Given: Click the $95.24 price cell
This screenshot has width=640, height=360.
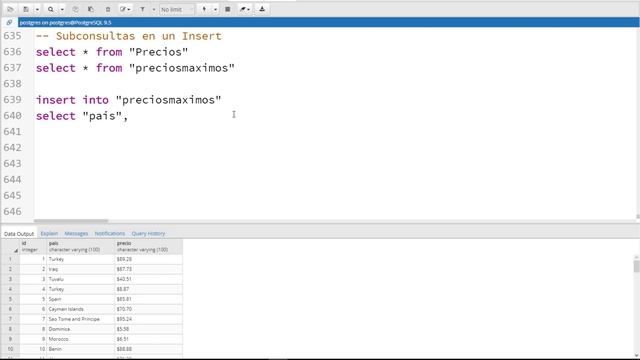Looking at the screenshot, I should click(149, 319).
